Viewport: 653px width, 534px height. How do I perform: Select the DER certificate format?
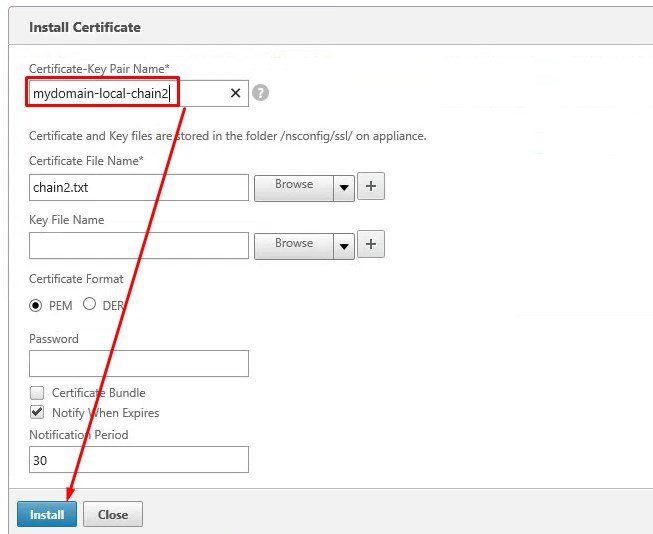pos(89,305)
